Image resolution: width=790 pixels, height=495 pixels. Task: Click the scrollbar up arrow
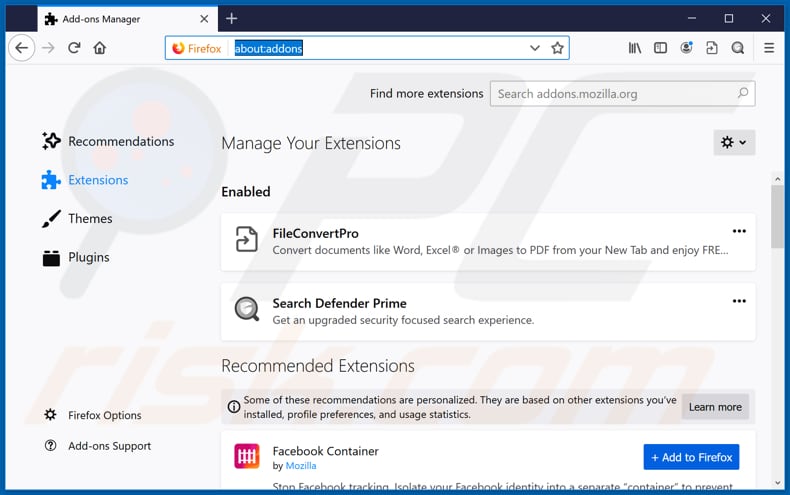click(777, 179)
